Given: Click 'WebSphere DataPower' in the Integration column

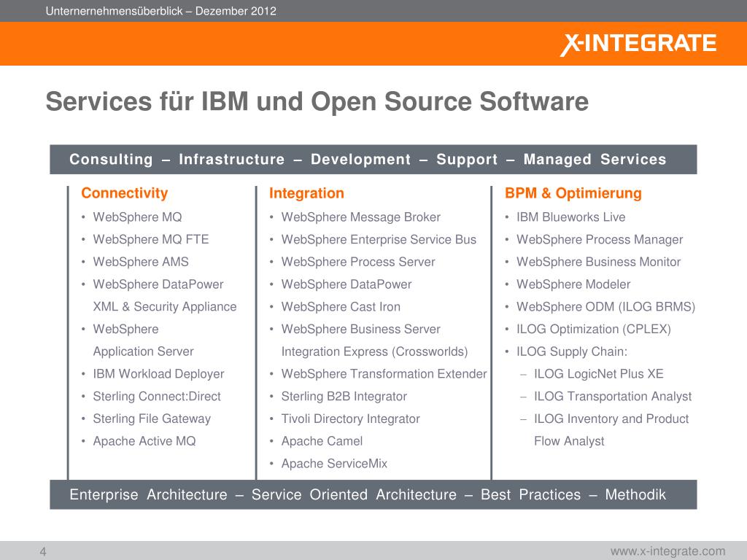Looking at the screenshot, I should (x=347, y=284).
